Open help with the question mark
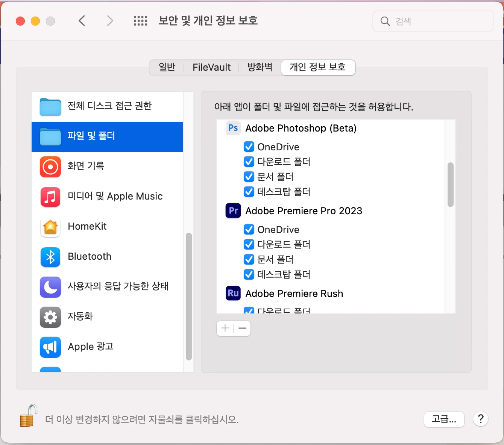504x445 pixels. 481,419
